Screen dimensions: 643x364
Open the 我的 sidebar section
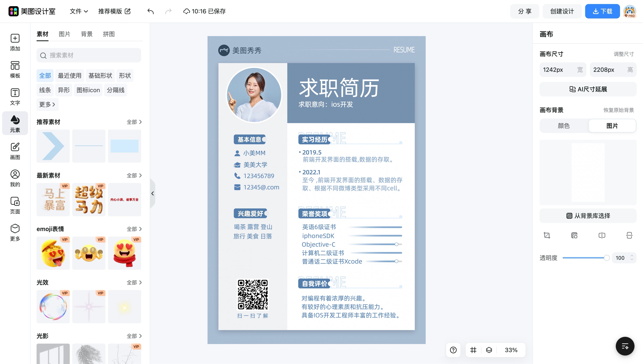point(15,178)
